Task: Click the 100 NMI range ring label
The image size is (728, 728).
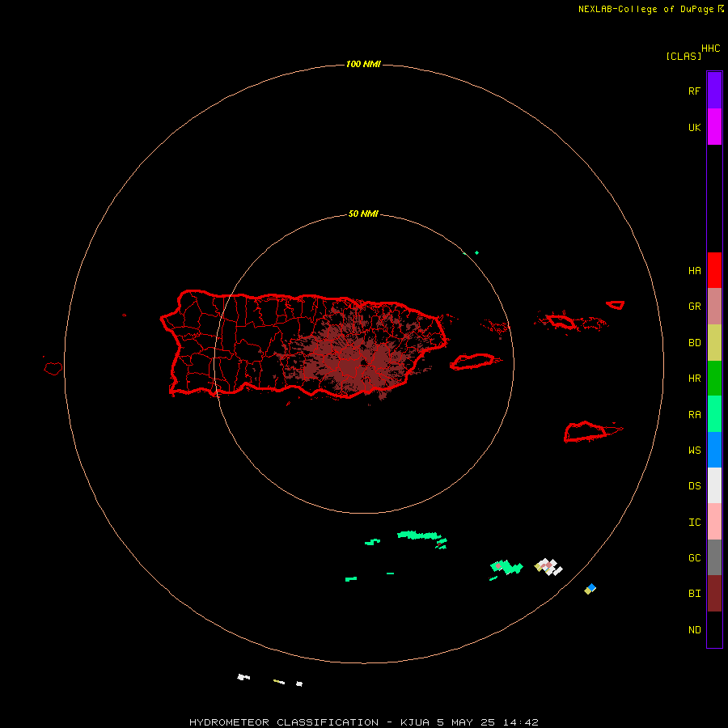Action: click(363, 64)
